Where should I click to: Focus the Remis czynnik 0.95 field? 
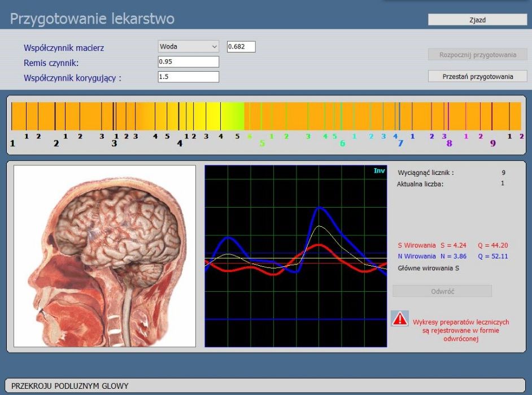(188, 62)
